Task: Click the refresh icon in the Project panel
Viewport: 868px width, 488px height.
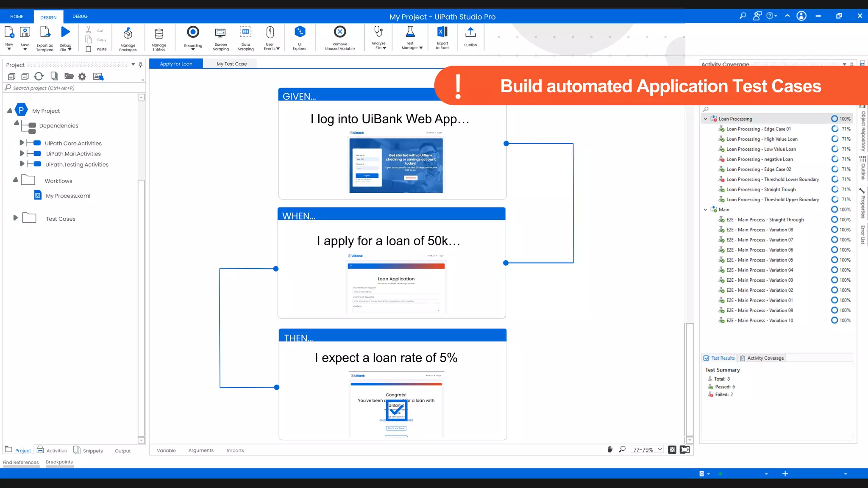Action: click(39, 76)
